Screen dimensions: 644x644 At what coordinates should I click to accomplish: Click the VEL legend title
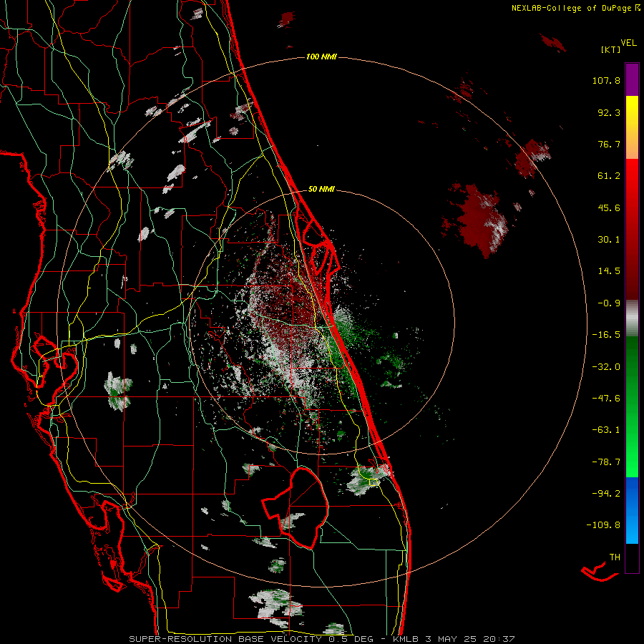click(x=628, y=43)
